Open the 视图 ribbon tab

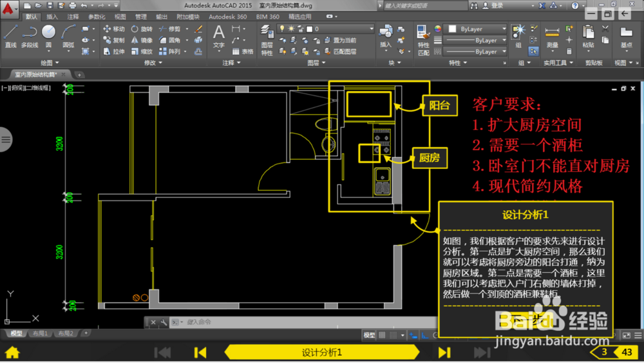[120, 17]
